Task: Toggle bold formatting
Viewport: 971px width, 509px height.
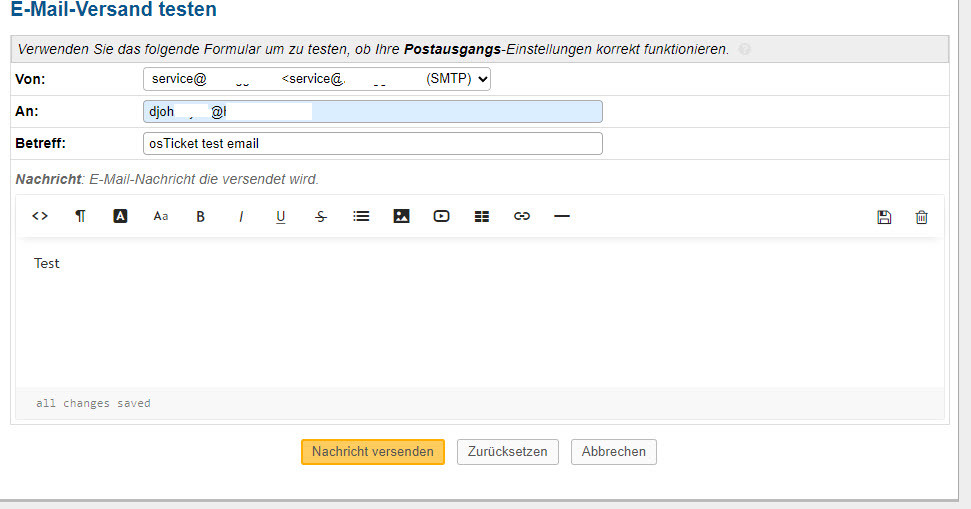Action: coord(200,216)
